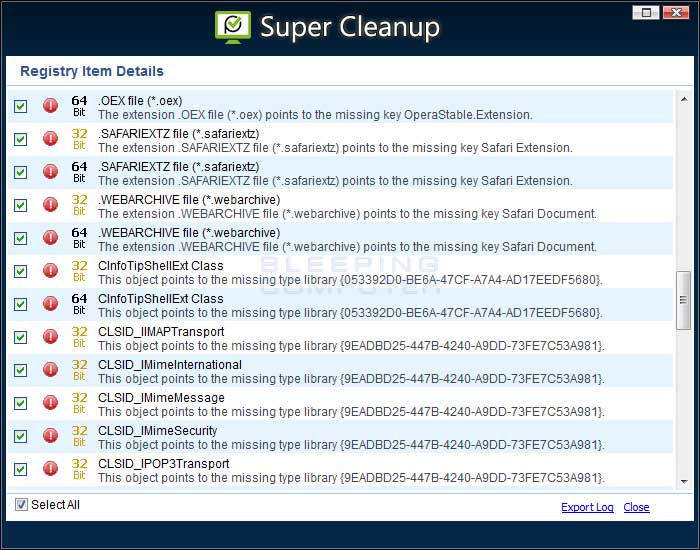
Task: Click the alert icon on 64-bit .WEBARCHIVE row
Action: pyautogui.click(x=50, y=238)
